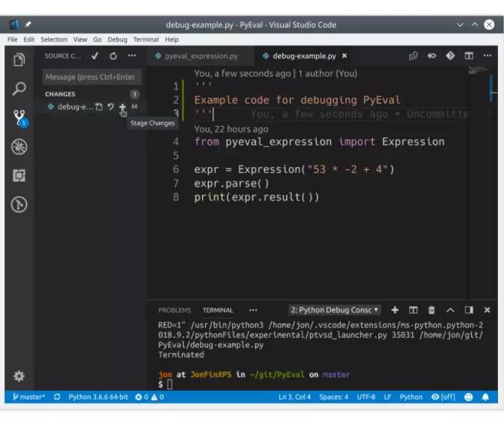Viewport: 504px width, 425px height.
Task: Click Ln 3, Col 4 position indicator
Action: pos(294,397)
